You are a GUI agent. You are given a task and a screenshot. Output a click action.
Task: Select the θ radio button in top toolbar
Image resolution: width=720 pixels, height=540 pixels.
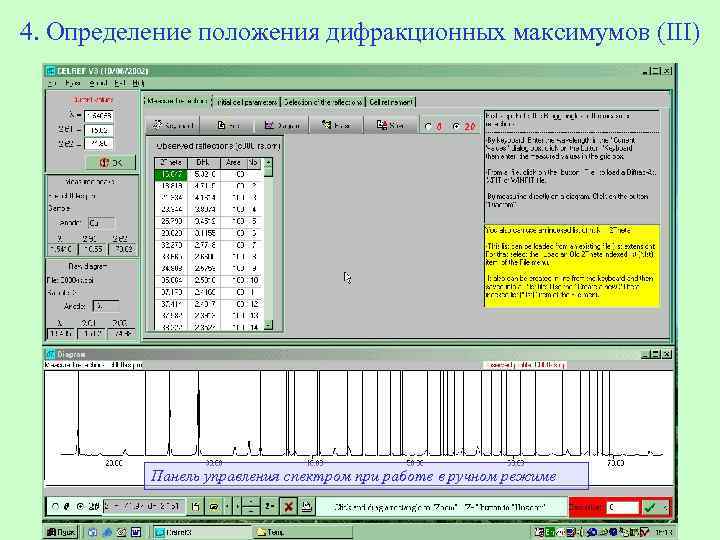pos(428,126)
